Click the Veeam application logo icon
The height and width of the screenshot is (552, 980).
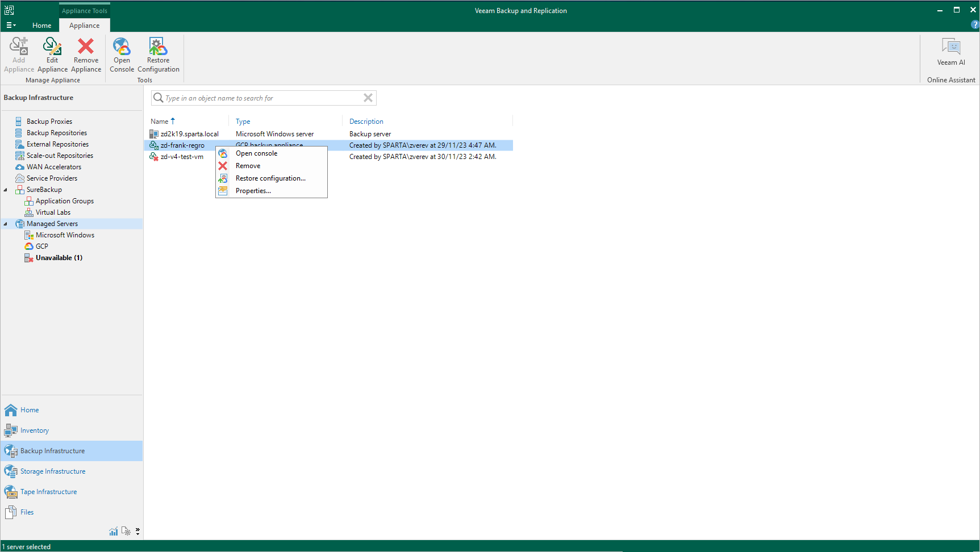9,10
